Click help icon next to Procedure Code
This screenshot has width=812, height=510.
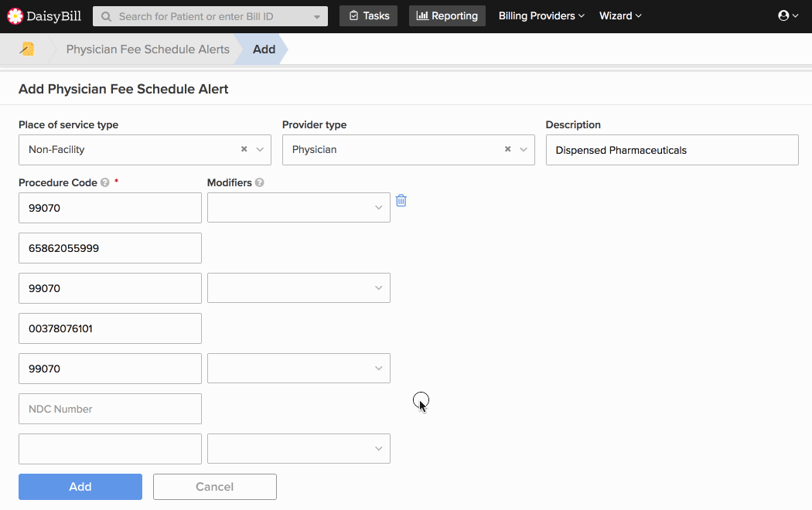[104, 183]
